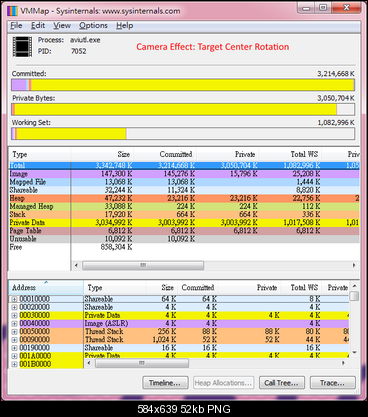The height and width of the screenshot is (417, 368).
Task: Select the Private Data row in summary
Action: tap(184, 223)
